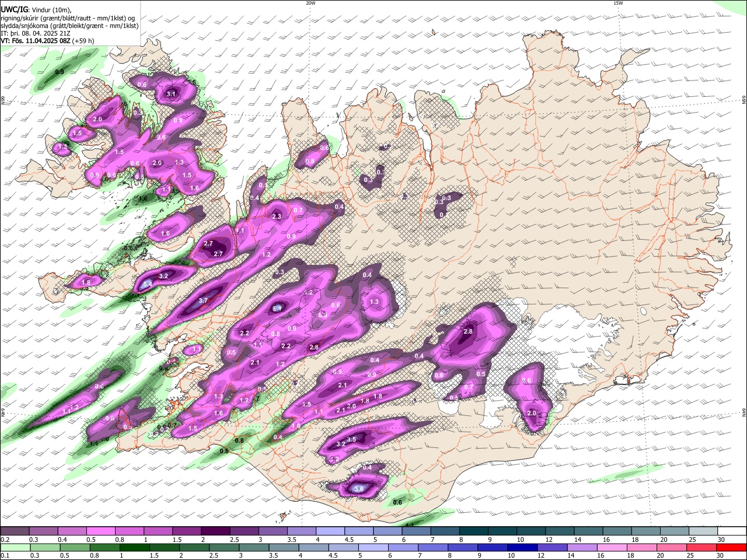
Task: Click the map value "3.5" in the southern band
Action: pyautogui.click(x=351, y=439)
